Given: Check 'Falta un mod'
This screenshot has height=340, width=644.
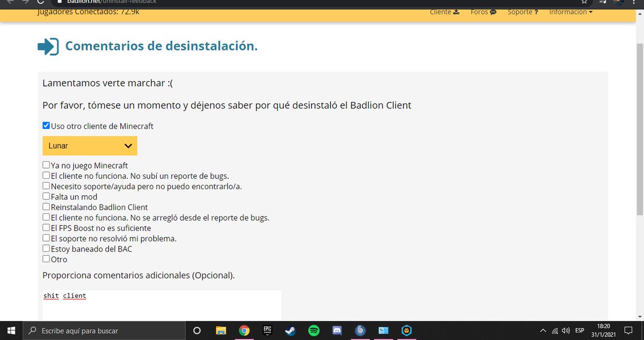Looking at the screenshot, I should coord(46,196).
